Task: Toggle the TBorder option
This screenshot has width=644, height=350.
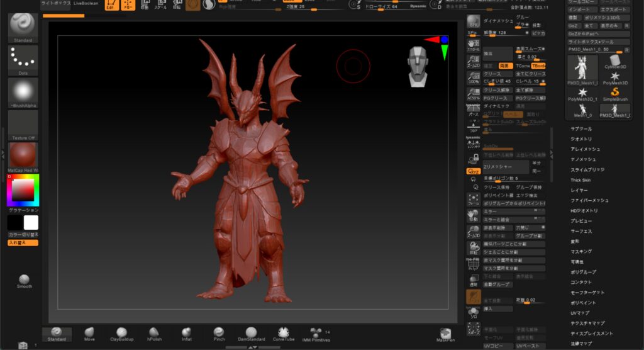Action: point(538,66)
